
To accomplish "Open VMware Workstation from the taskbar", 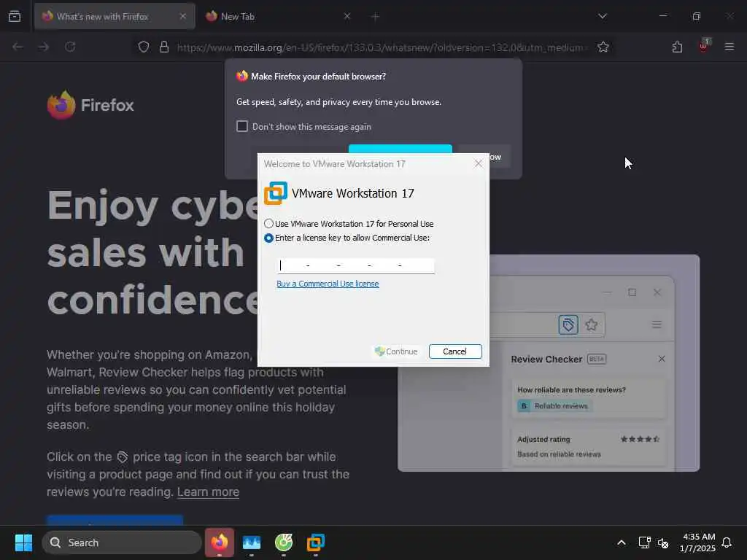I will (315, 542).
